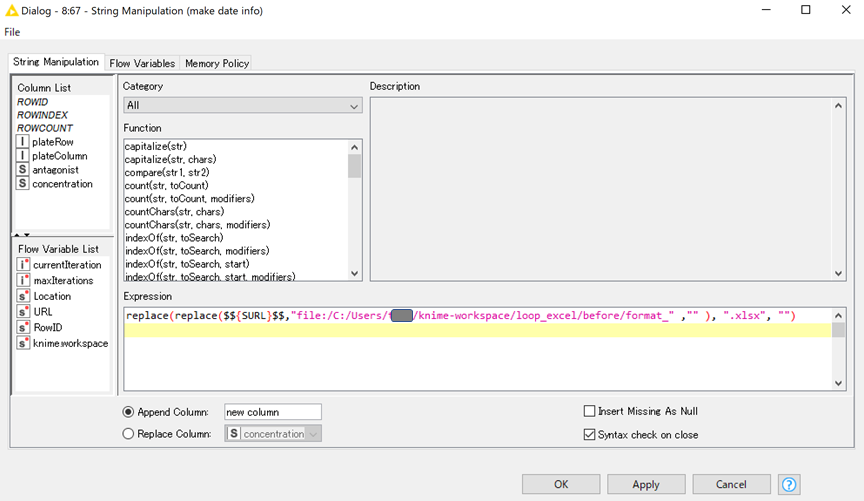
Task: Select RowID flow variable name
Action: 48,327
